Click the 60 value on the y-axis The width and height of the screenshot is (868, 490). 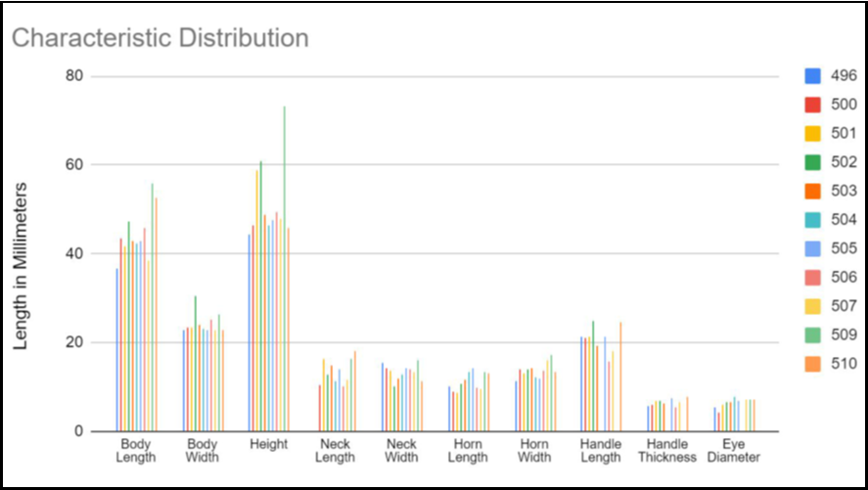pyautogui.click(x=74, y=164)
